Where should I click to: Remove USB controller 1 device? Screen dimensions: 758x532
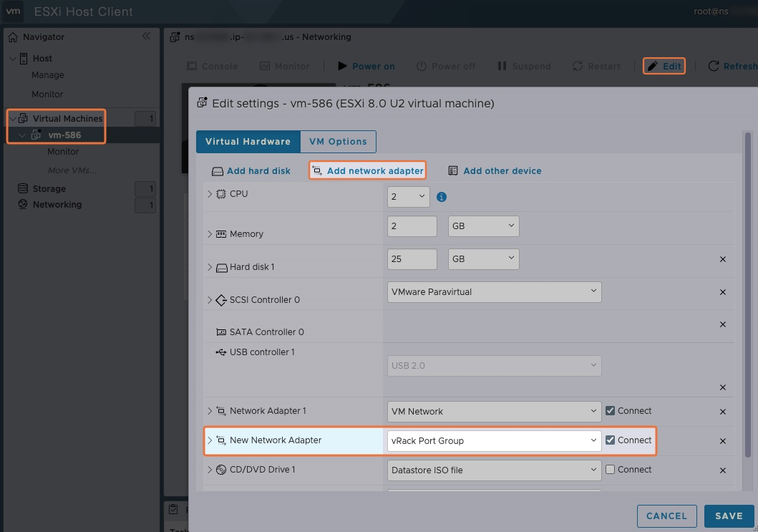pyautogui.click(x=723, y=387)
